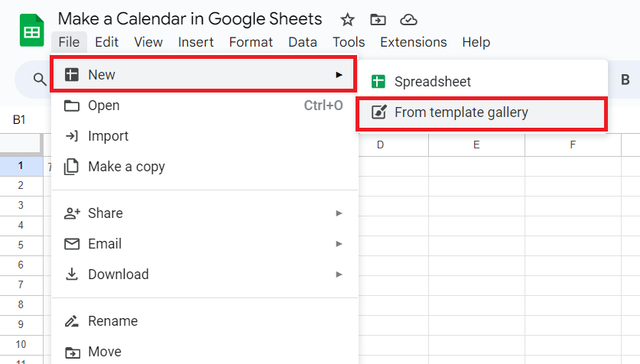Select row 2 header
This screenshot has height=364, width=640.
click(21, 186)
